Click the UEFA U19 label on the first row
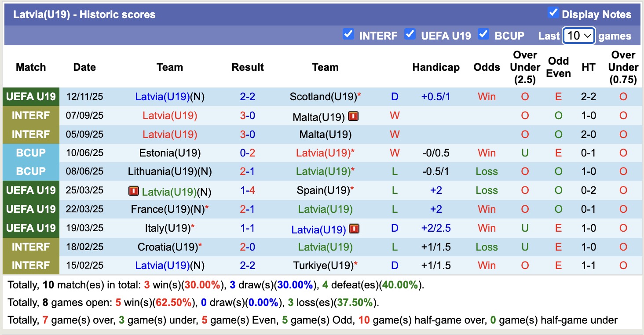 tap(31, 96)
